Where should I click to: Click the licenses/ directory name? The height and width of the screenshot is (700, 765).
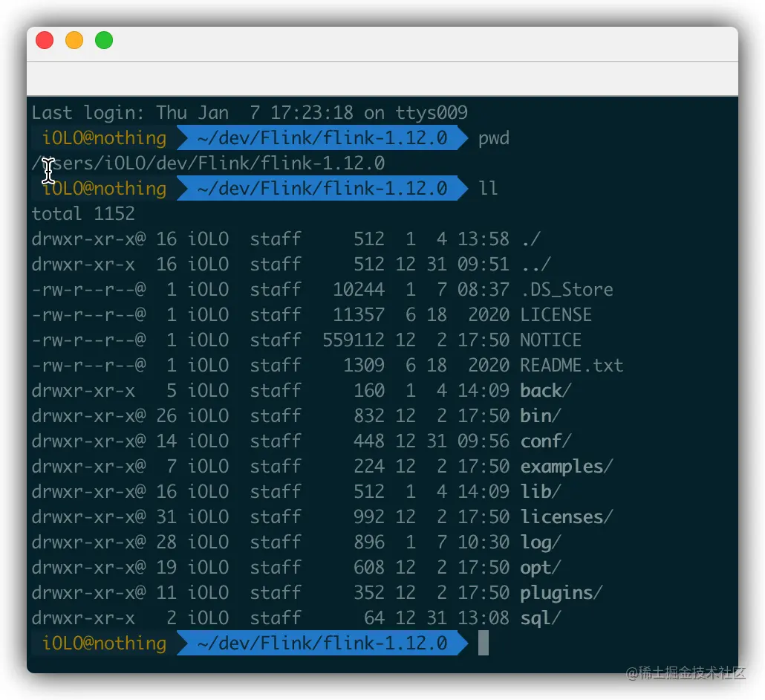[567, 517]
